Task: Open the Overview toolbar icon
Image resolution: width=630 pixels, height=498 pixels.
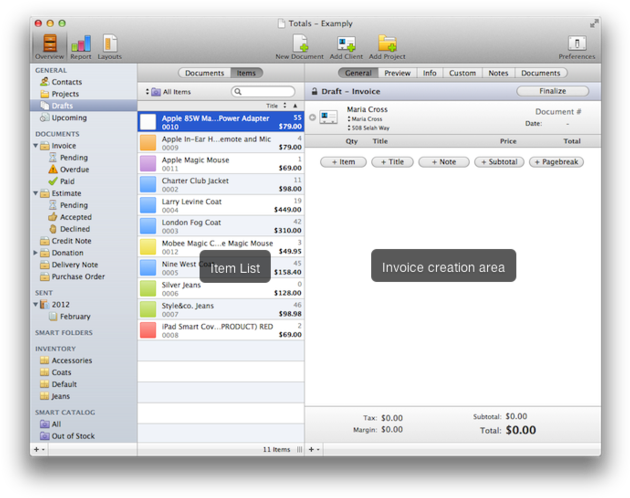Action: tap(49, 46)
